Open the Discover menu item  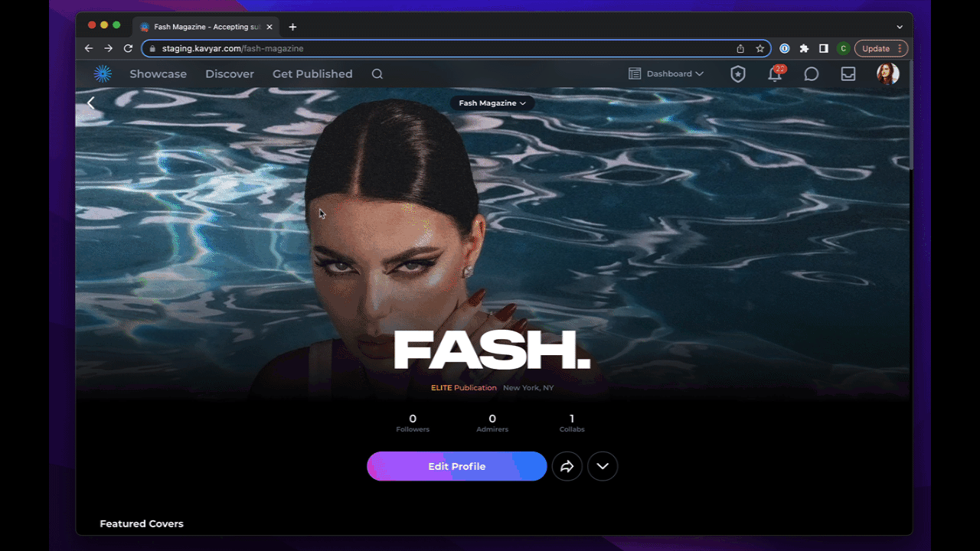click(230, 74)
